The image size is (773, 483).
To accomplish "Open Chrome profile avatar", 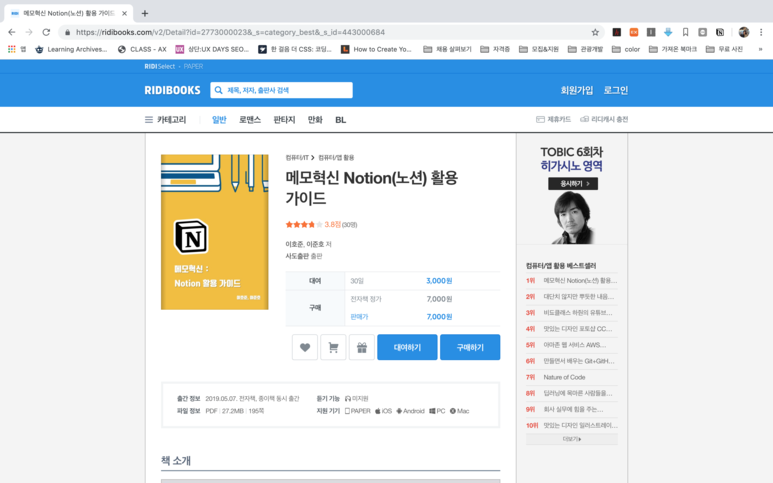I will pos(744,32).
